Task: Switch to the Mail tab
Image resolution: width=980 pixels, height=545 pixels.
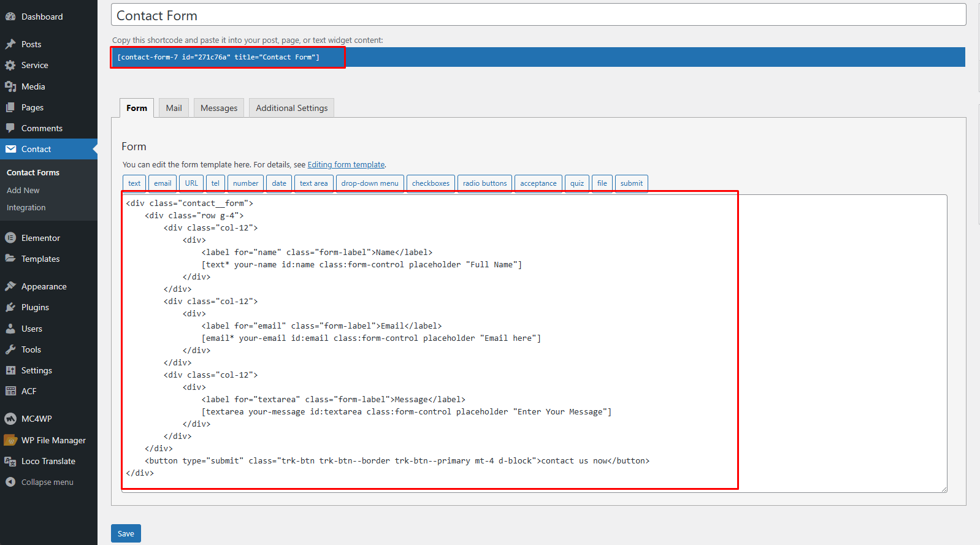Action: pos(174,108)
